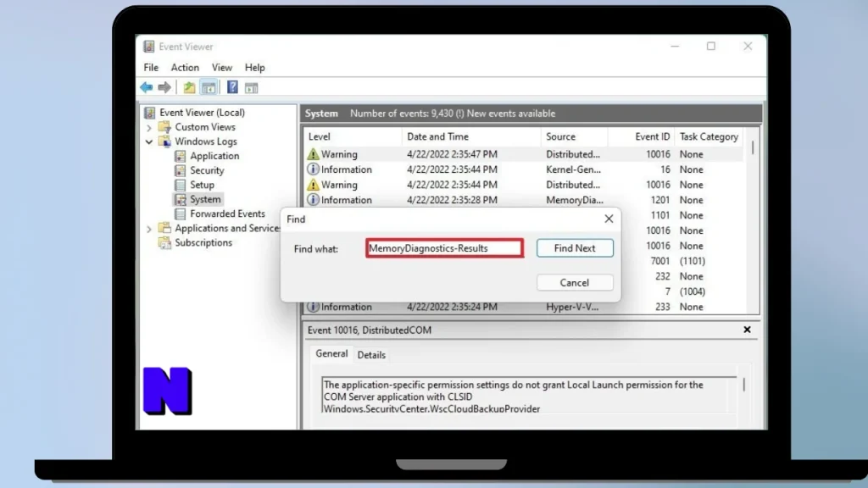This screenshot has height=488, width=868.
Task: Click the Windows Logs folder icon
Action: (164, 141)
